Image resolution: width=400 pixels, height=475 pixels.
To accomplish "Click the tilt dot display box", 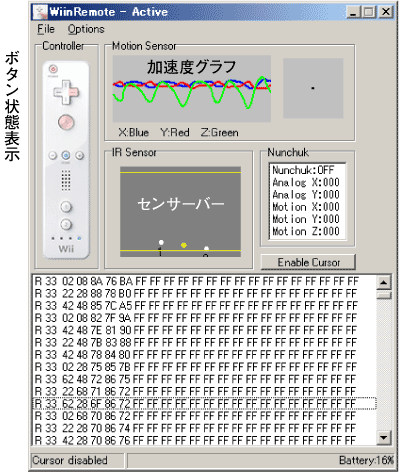I will tap(313, 88).
